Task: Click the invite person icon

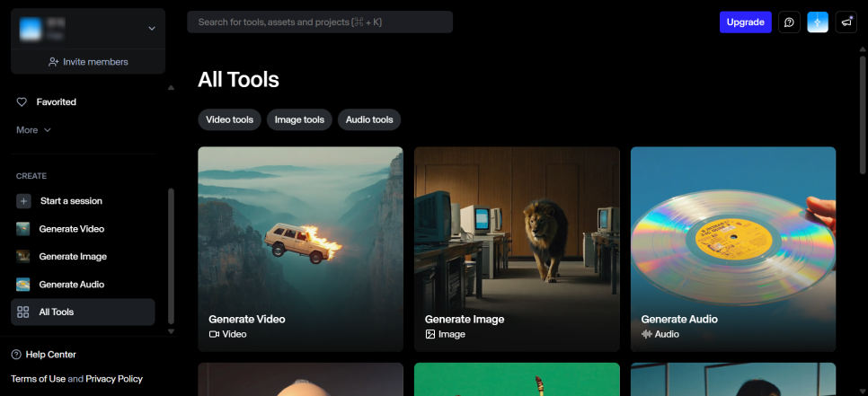Action: click(54, 62)
